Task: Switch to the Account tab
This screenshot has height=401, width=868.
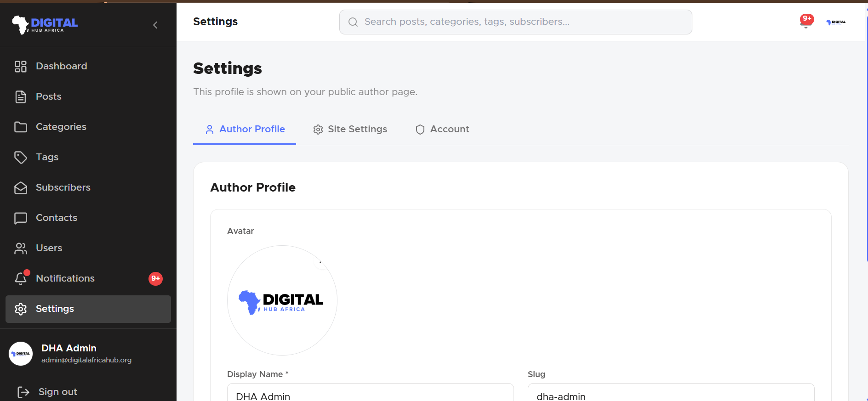Action: click(x=442, y=130)
